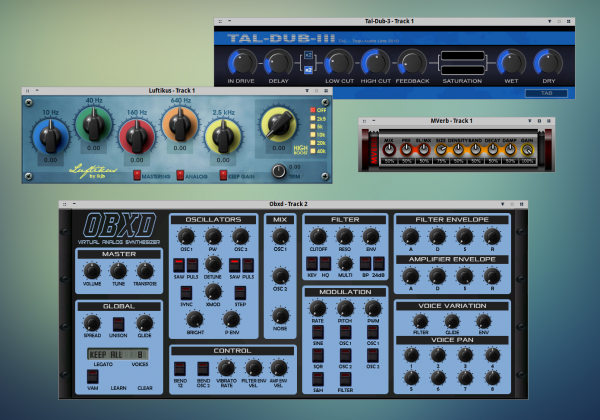
Task: Click the WET knob in Tal-Dub-3
Action: [x=511, y=62]
